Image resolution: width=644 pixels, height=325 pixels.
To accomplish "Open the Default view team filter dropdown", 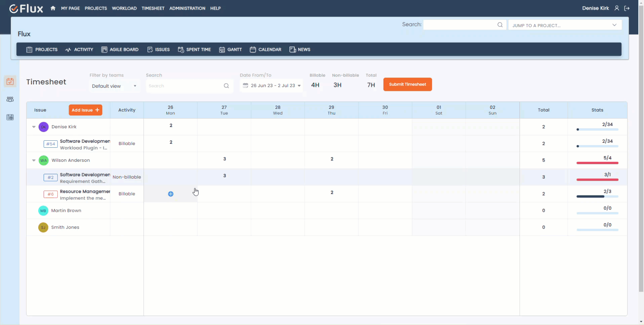I will (x=114, y=86).
